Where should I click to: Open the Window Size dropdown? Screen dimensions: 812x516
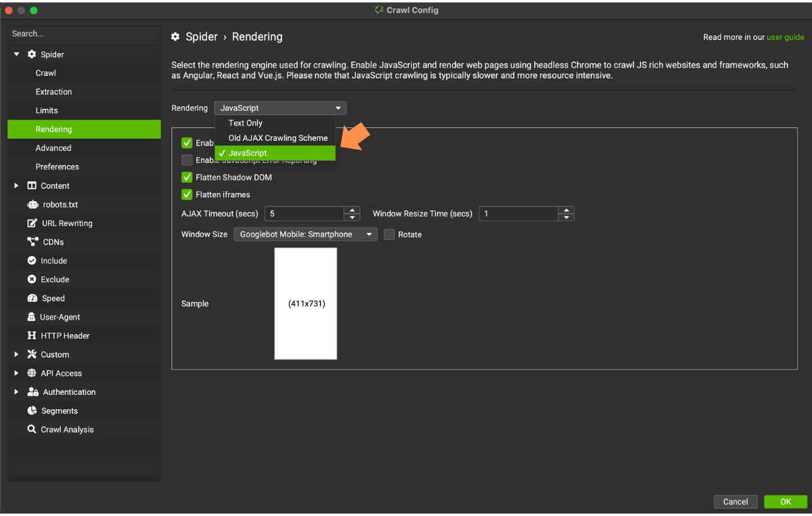click(305, 234)
